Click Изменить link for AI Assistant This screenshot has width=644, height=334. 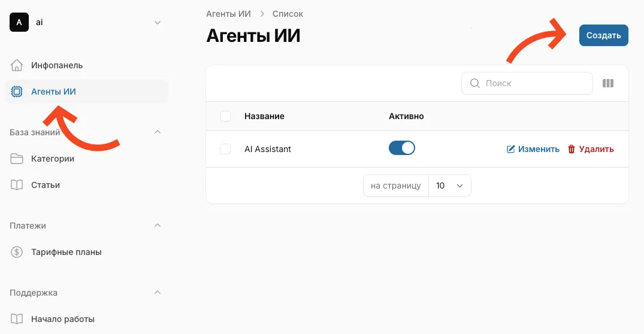(533, 149)
